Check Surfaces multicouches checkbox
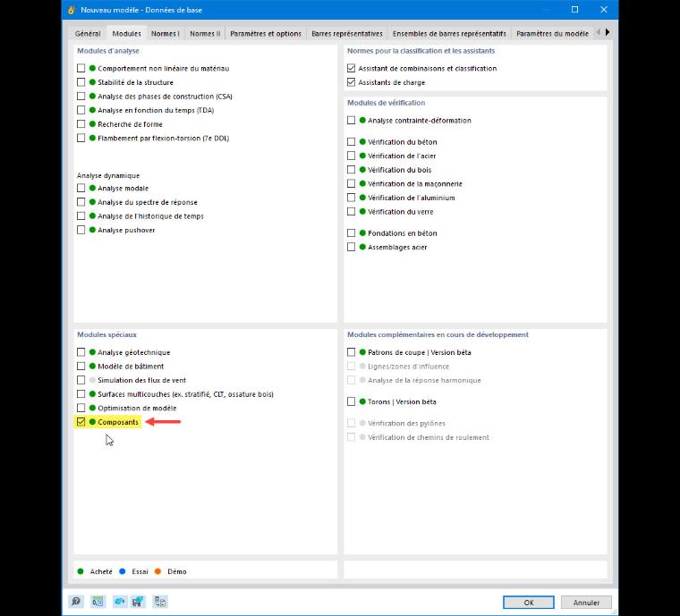The height and width of the screenshot is (616, 680). [x=81, y=393]
